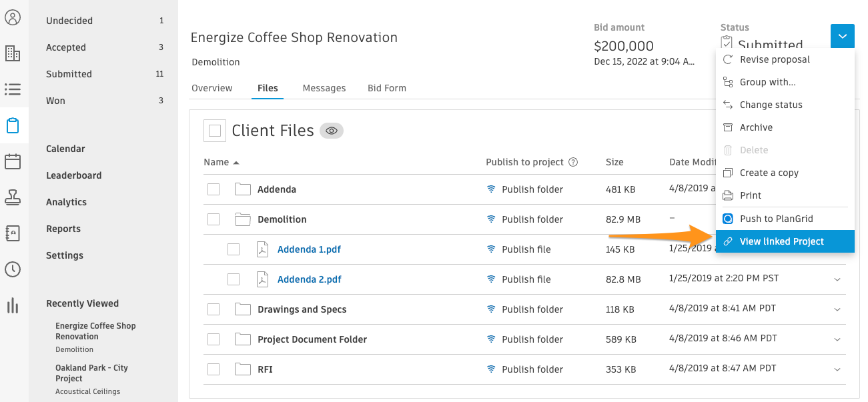Open the stamp icon in sidebar

(13, 197)
